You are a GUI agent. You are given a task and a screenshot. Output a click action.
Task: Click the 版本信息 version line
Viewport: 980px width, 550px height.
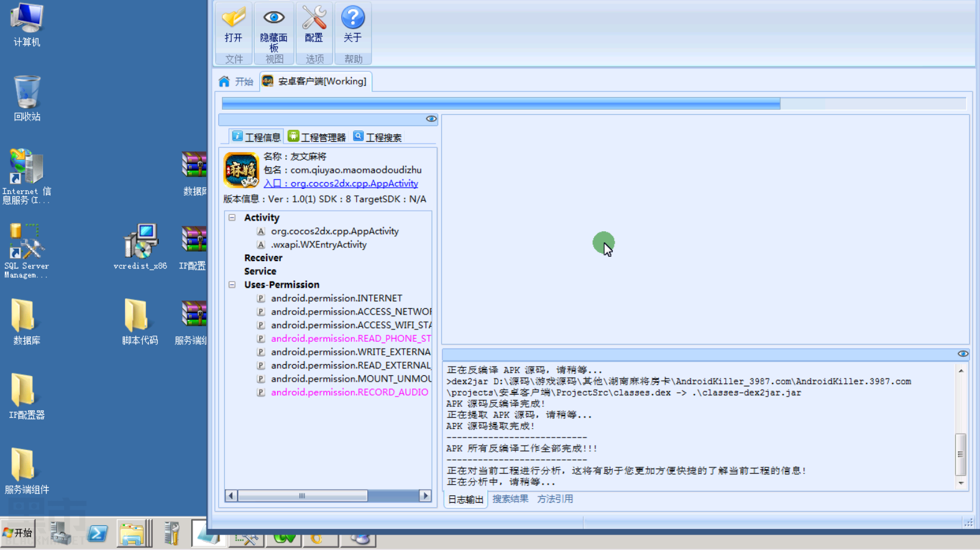(325, 199)
